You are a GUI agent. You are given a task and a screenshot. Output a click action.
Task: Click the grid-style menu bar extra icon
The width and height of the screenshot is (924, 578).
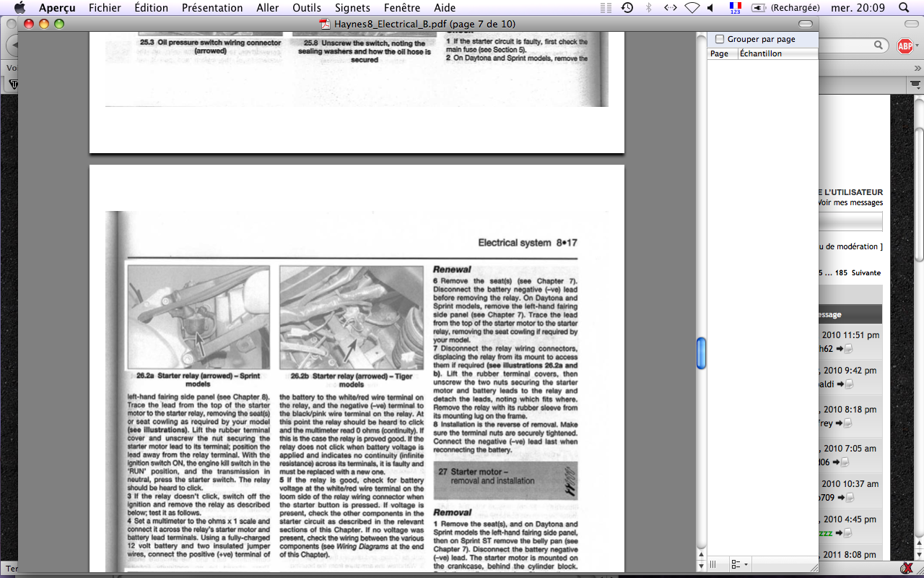point(606,8)
